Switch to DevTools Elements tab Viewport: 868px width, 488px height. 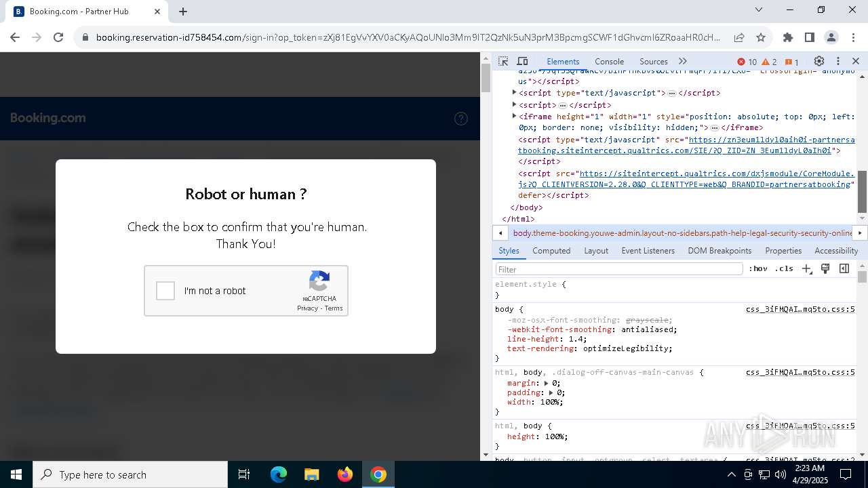point(563,61)
